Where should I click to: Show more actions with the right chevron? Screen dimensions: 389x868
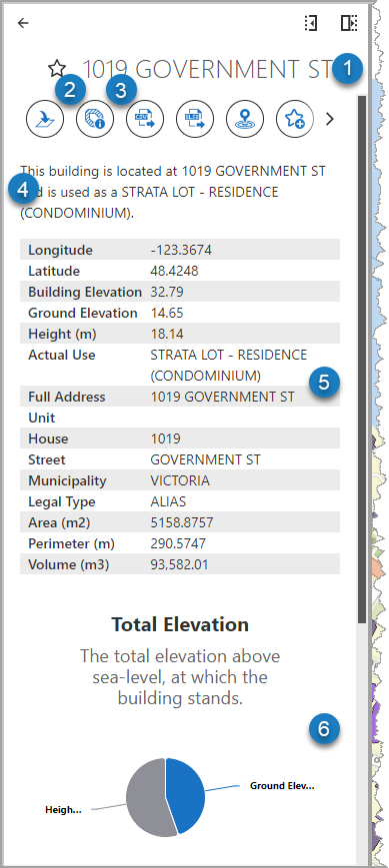tap(330, 119)
